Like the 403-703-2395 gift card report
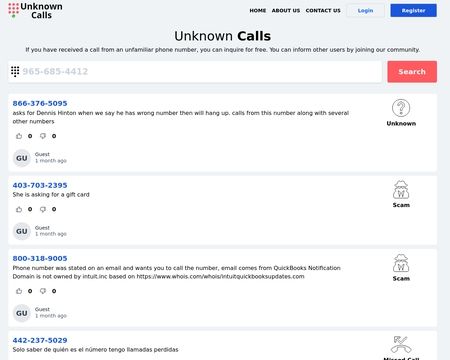This screenshot has height=360, width=450. 19,209
